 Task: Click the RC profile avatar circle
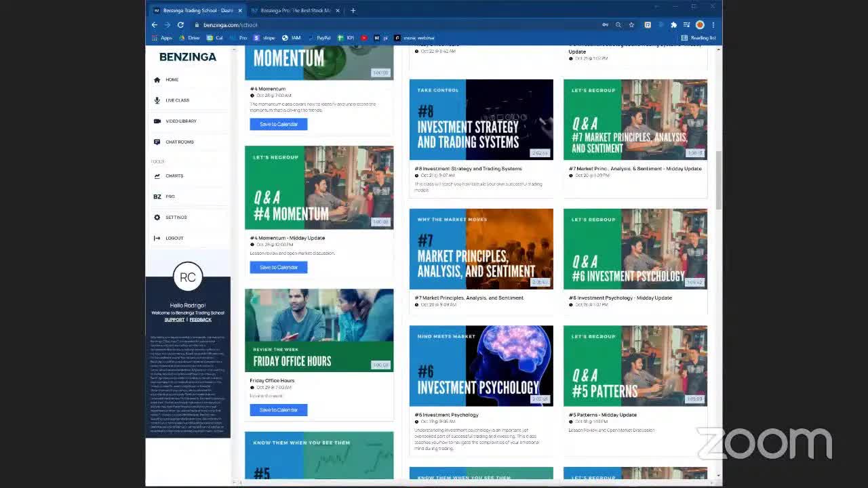[188, 277]
